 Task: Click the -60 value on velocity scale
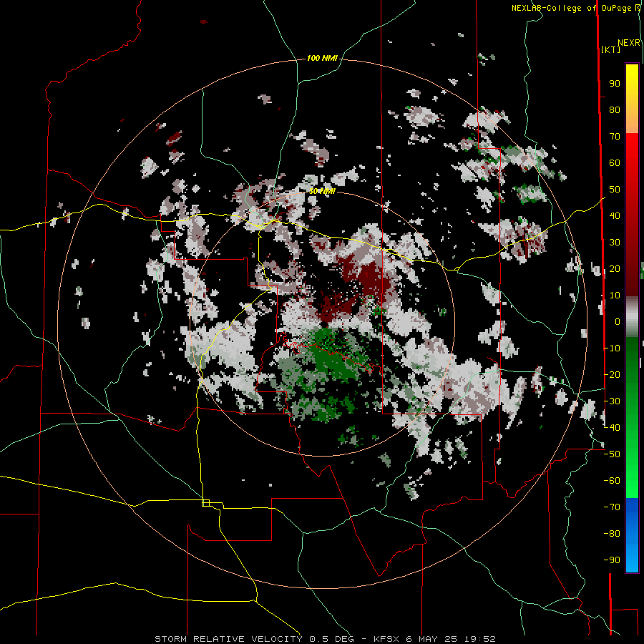[612, 481]
